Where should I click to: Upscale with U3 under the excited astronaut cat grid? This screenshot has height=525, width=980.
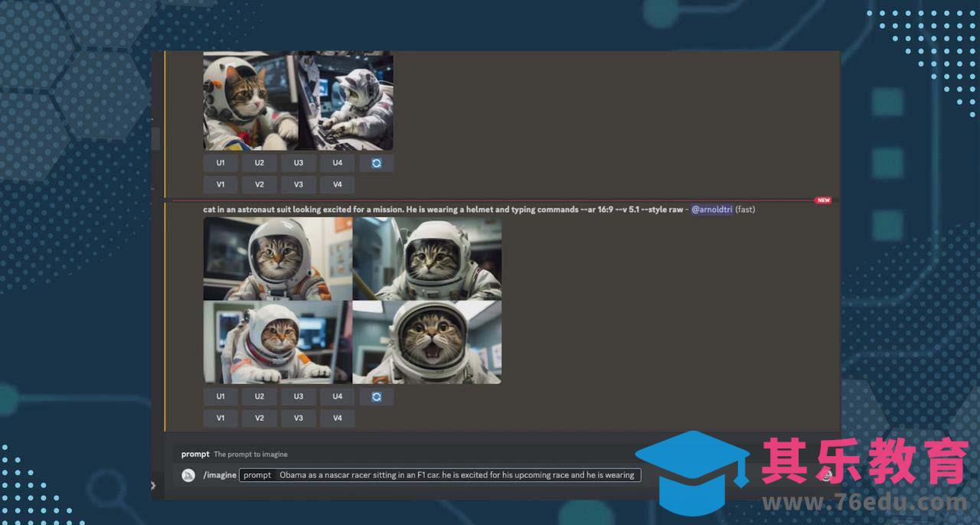click(x=298, y=397)
